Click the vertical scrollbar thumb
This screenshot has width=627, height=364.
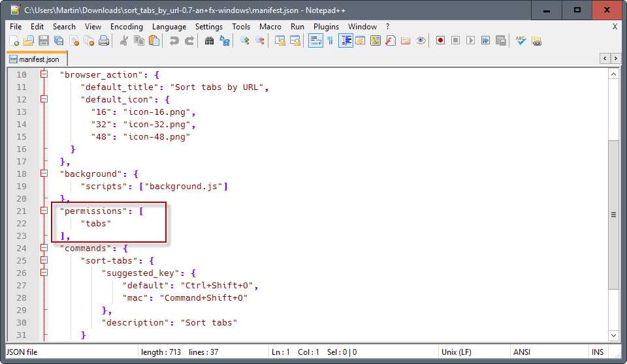(613, 214)
